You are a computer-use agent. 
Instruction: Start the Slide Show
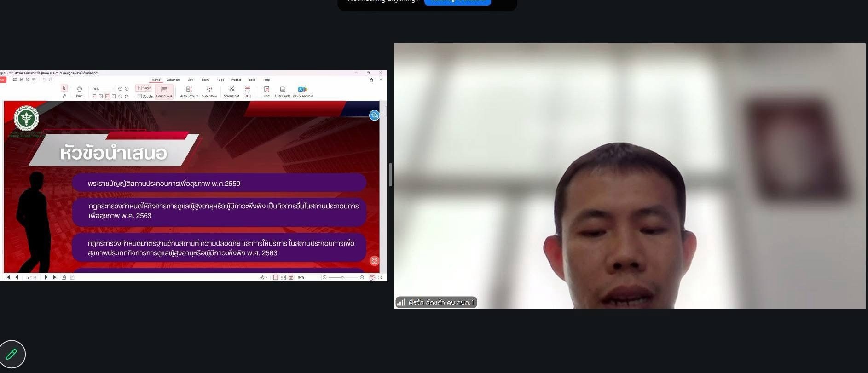[209, 92]
